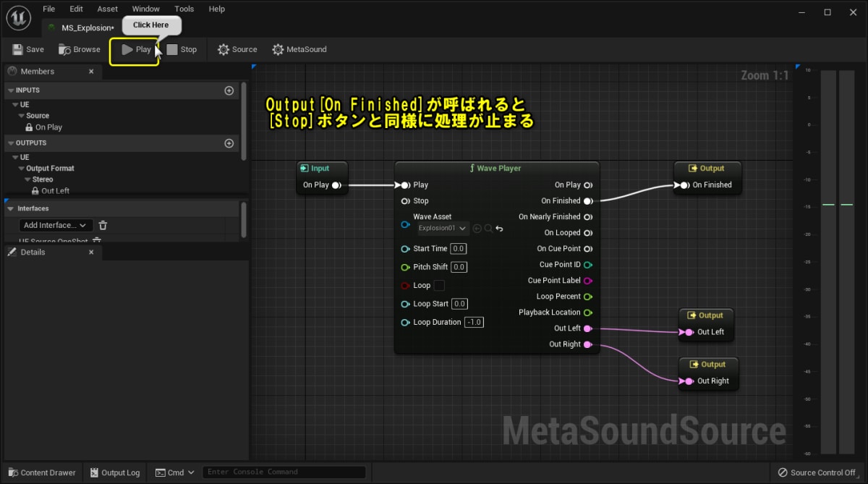Click the plus icon to add a new Input
Viewport: 868px width, 484px height.
click(x=229, y=90)
